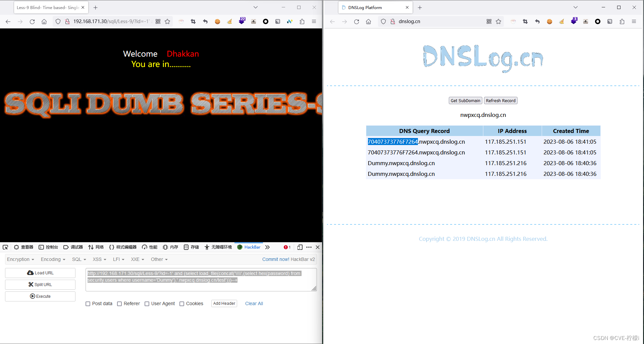Pick an element with devtools inspector picker
Screen dimensions: 644x344
pyautogui.click(x=5, y=247)
